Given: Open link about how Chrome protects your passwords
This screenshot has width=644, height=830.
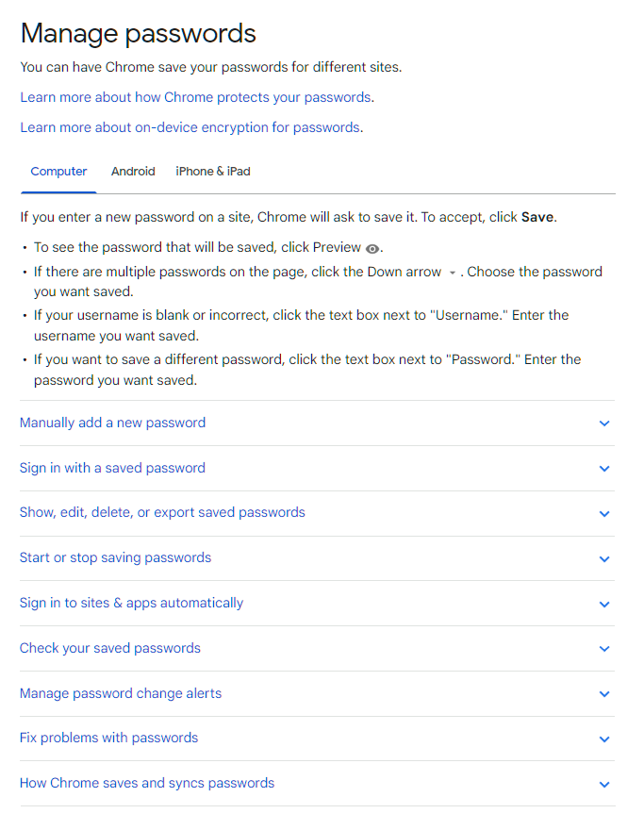Looking at the screenshot, I should coord(196,97).
